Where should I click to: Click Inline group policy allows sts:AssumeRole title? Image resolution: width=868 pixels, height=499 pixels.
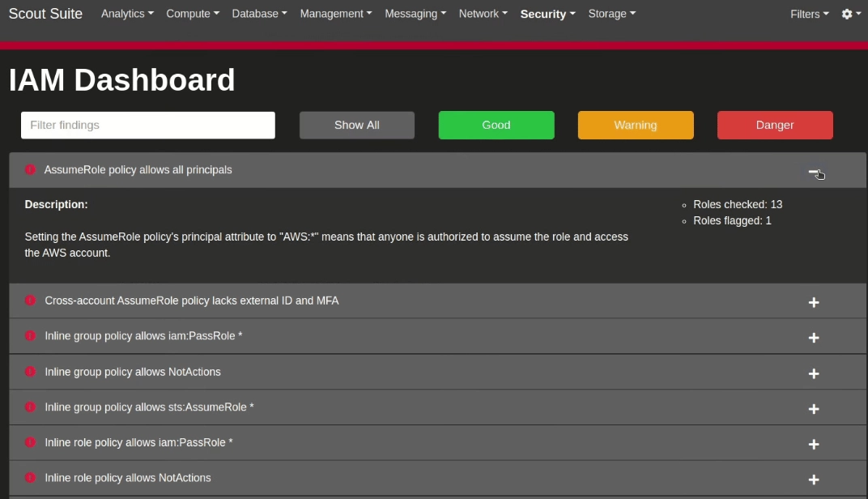(149, 407)
